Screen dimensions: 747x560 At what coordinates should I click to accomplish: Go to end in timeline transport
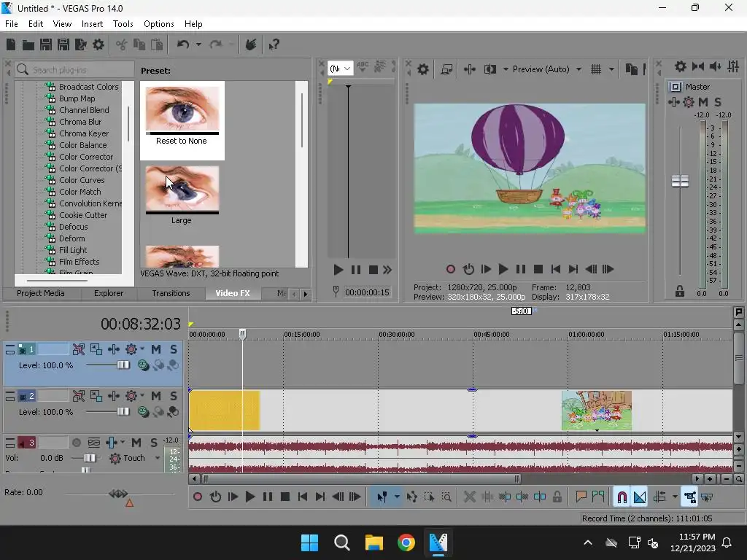(x=320, y=497)
